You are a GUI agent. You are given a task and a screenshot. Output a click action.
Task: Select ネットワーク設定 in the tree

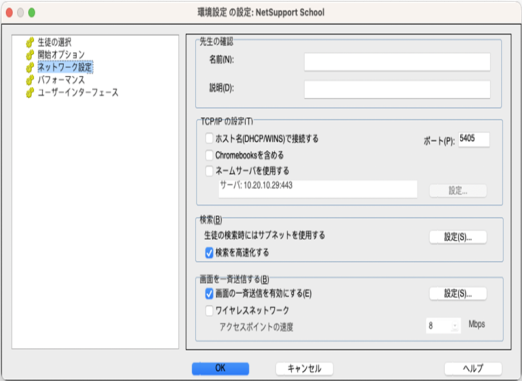tap(65, 67)
